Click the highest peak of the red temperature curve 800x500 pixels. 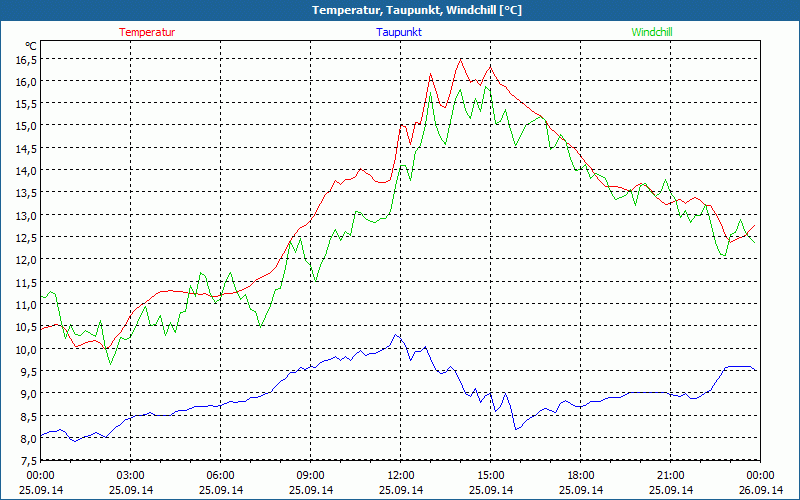click(461, 59)
